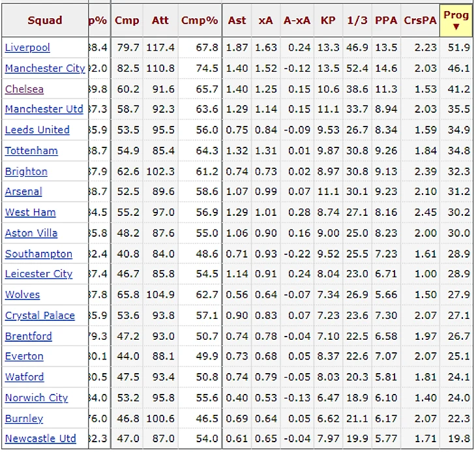The width and height of the screenshot is (476, 452).
Task: Open the Norwich City squad link
Action: [37, 398]
